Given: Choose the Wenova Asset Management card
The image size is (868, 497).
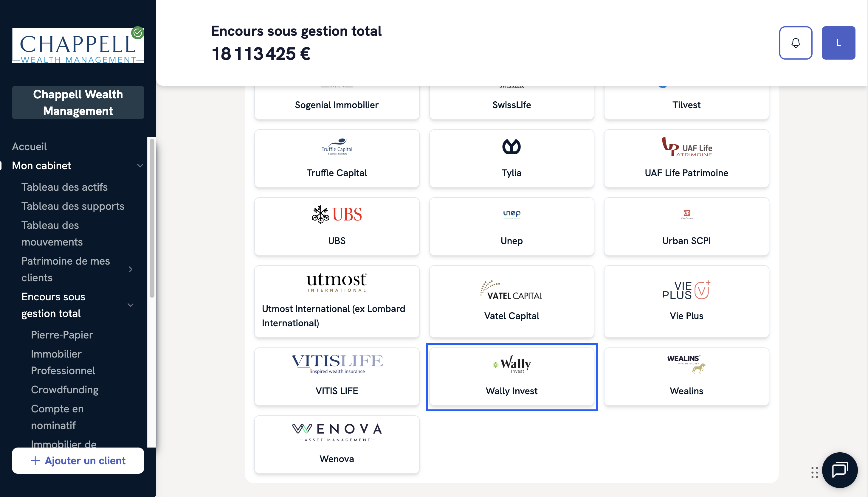Looking at the screenshot, I should point(337,444).
